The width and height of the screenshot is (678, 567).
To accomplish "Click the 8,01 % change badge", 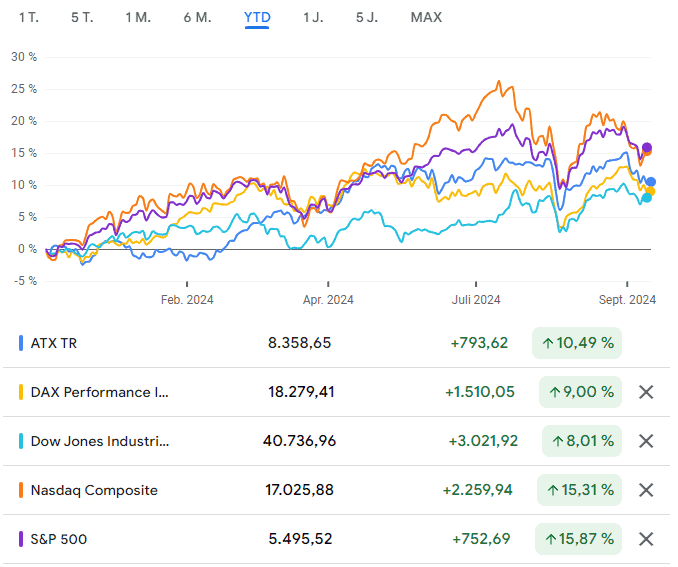I will [x=582, y=441].
